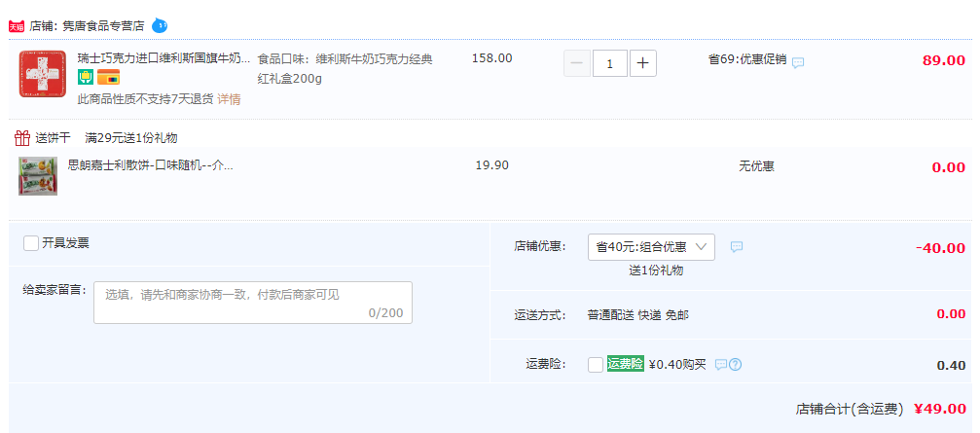Viewport: 980px width, 433px height.
Task: Click the original price 158.00
Action: 491,58
